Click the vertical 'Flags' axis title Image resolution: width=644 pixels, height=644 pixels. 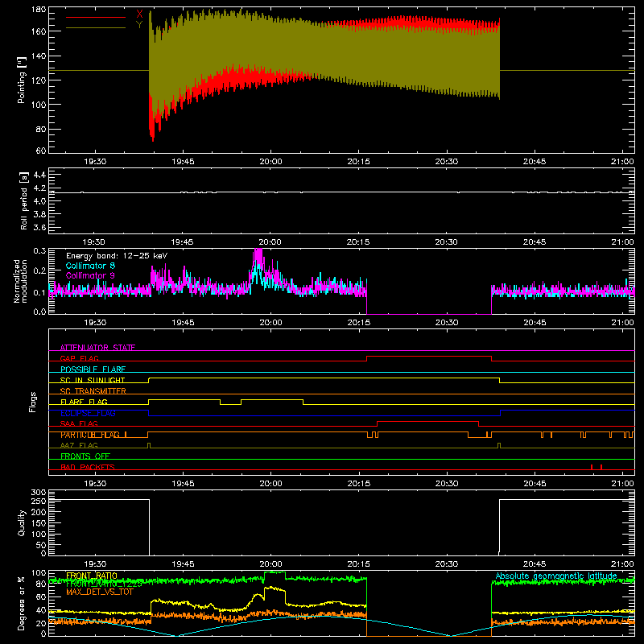point(33,402)
